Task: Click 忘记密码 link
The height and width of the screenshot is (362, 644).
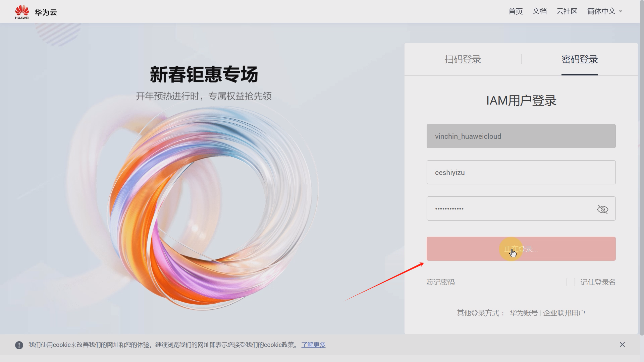Action: pos(440,282)
